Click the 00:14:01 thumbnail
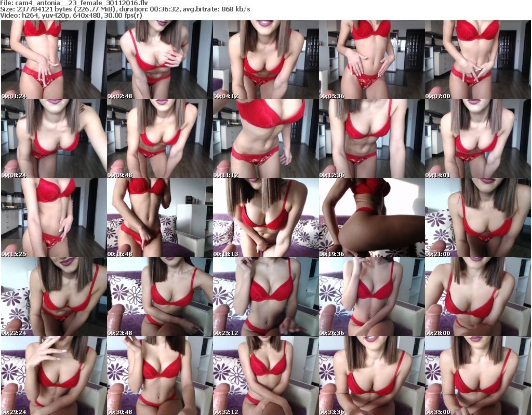This screenshot has height=415, width=532. tap(478, 139)
